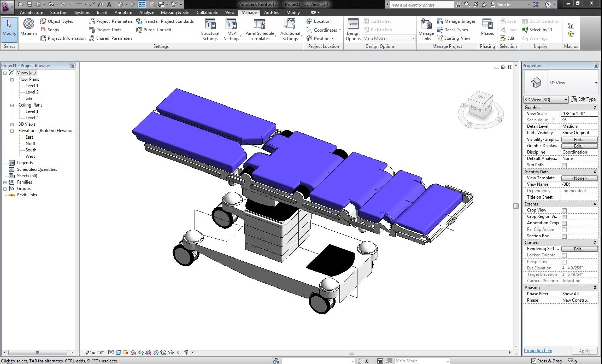Screen dimensions: 602x364
Task: Click the keyword search input field
Action: point(422,5)
